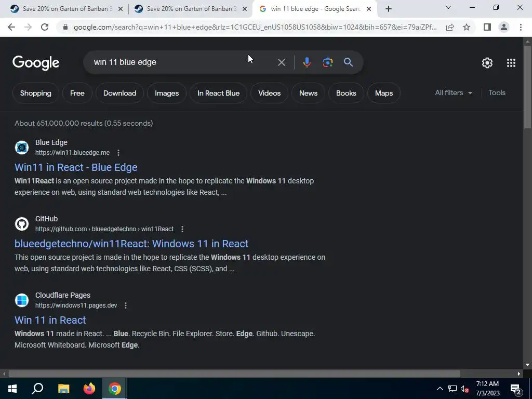Screen dimensions: 532x399
Task: Go back with the browser back arrow
Action: [x=11, y=27]
